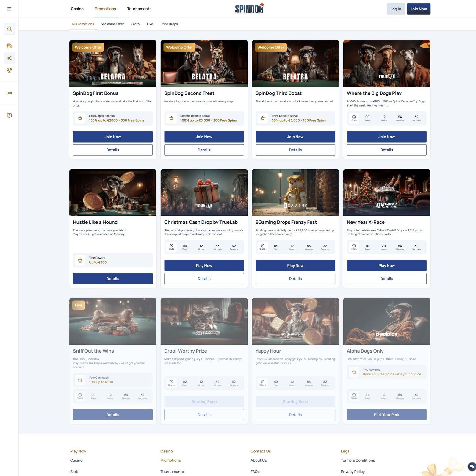This screenshot has height=476, width=476.
Task: Click the bone icon in sidebar
Action: (x=9, y=93)
